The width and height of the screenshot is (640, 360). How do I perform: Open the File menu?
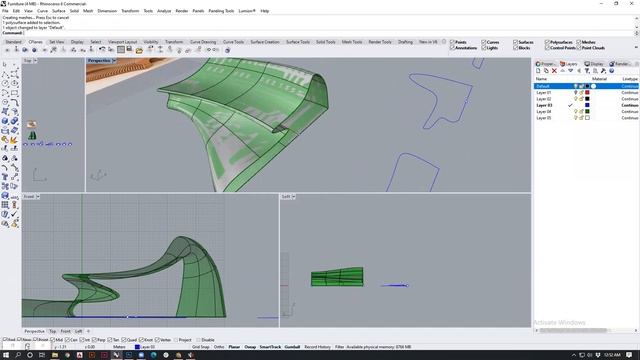5,11
